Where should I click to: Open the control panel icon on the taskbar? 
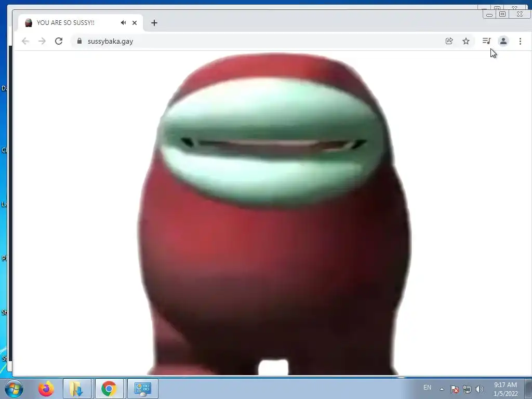pos(142,389)
